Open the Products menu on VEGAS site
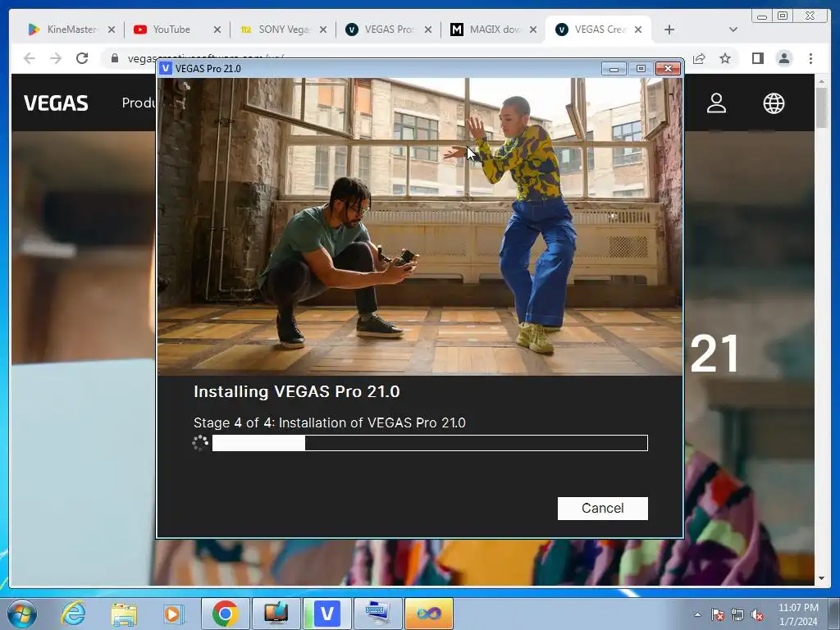The height and width of the screenshot is (630, 840). tap(138, 103)
